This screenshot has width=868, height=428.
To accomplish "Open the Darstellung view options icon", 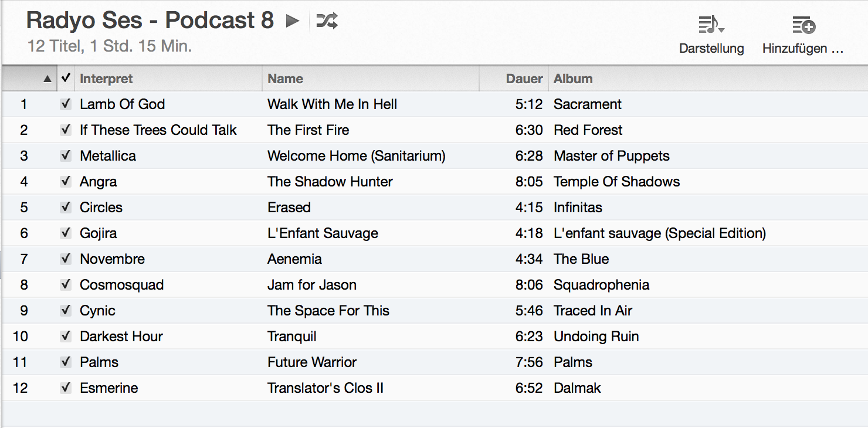I will [711, 25].
